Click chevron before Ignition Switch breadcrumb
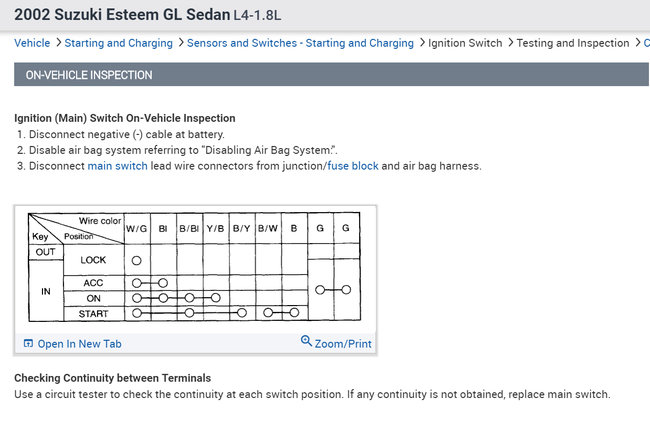 tap(421, 43)
